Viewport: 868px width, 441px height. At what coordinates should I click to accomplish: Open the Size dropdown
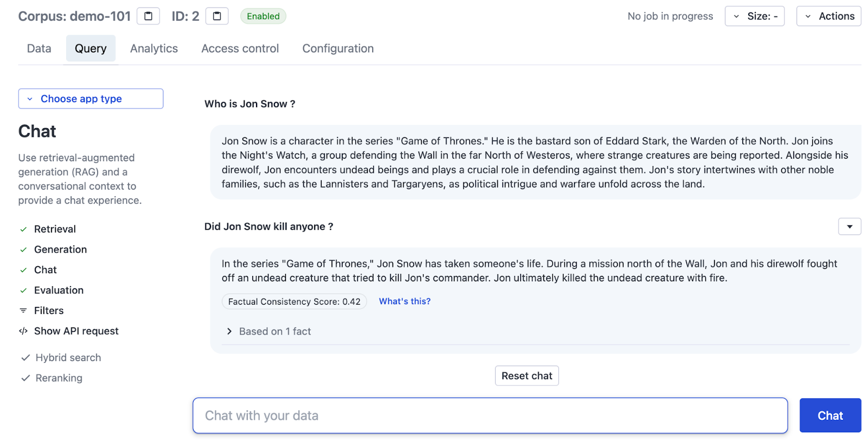(755, 16)
